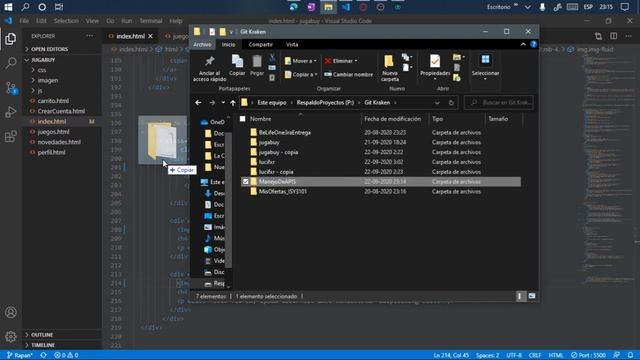Switch to the Vista ribbon tab
The height and width of the screenshot is (360, 640).
pos(292,44)
